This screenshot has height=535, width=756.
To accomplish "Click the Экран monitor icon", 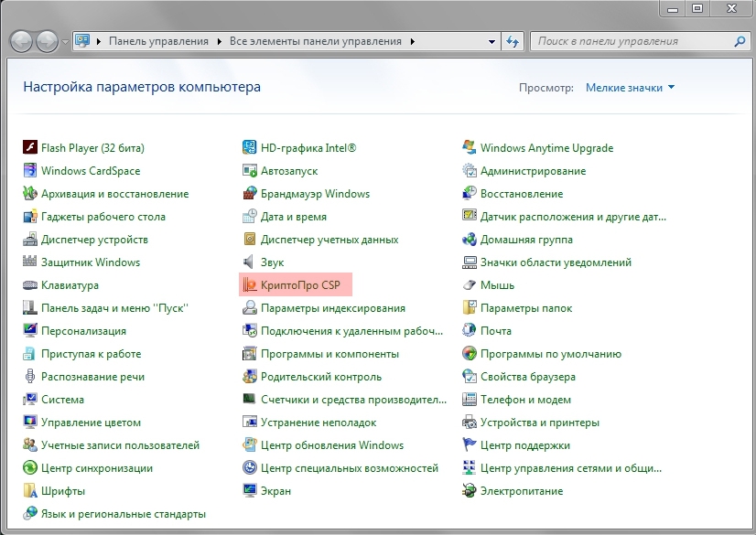I will (249, 491).
